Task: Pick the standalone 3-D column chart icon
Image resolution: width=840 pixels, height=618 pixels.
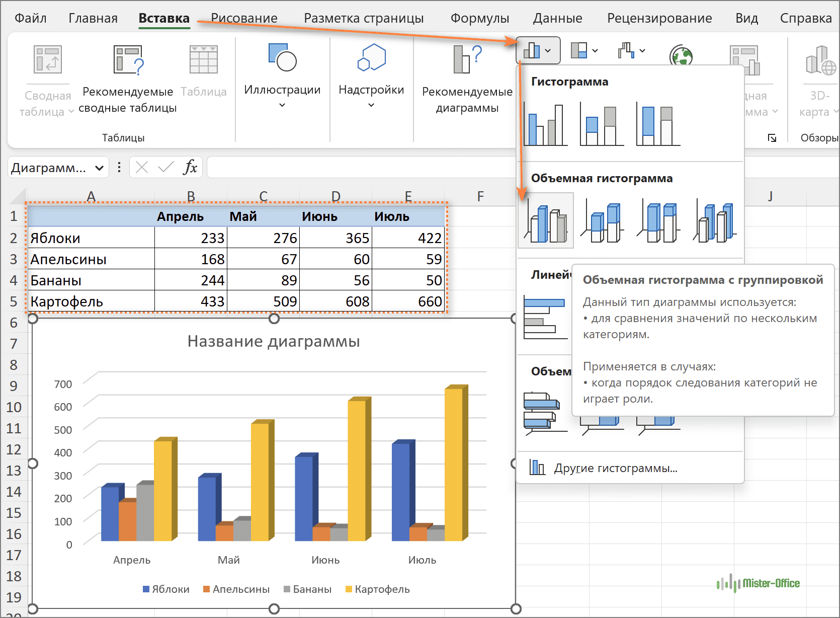Action: 714,221
